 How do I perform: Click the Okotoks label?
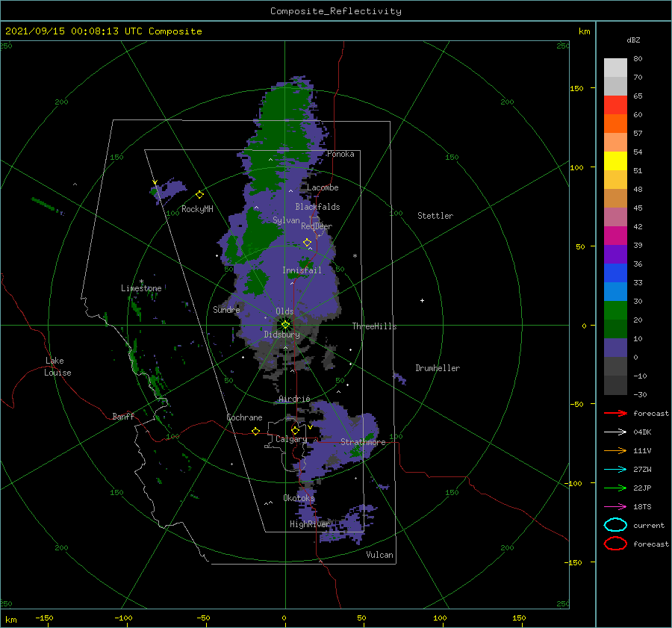point(299,497)
